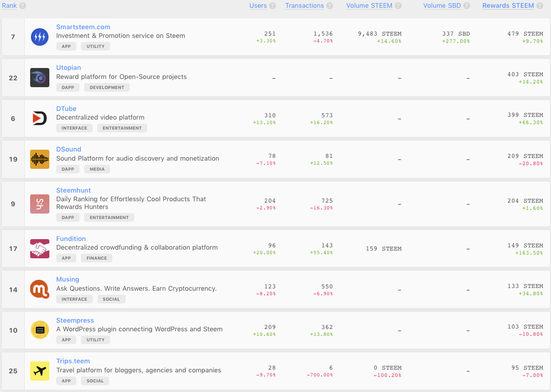
Task: Show help for the Rank column
Action: [x=22, y=6]
